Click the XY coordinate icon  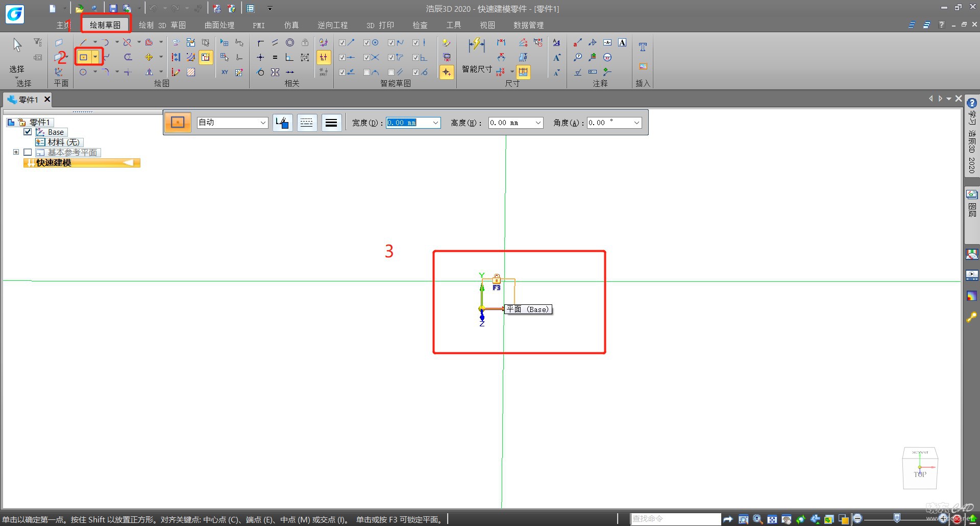click(225, 72)
